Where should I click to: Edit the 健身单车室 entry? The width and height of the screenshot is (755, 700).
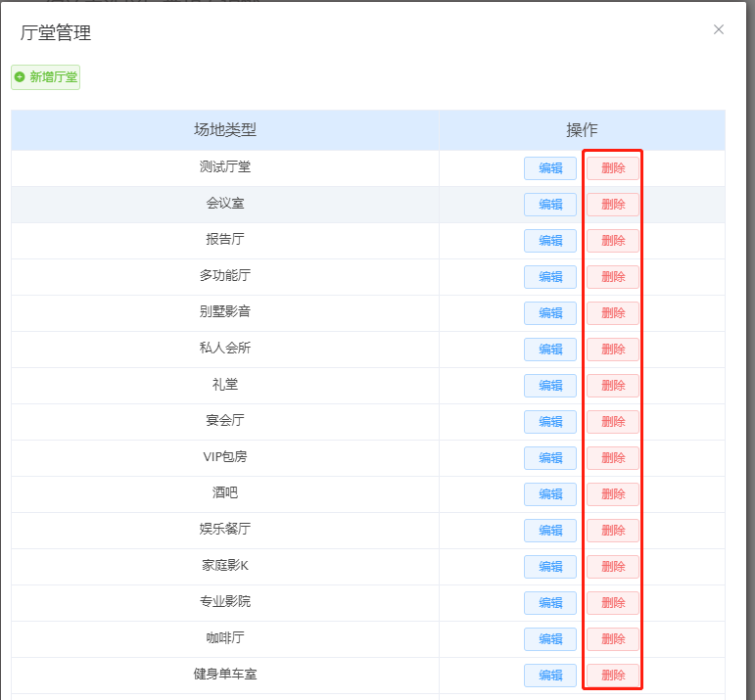[x=550, y=676]
